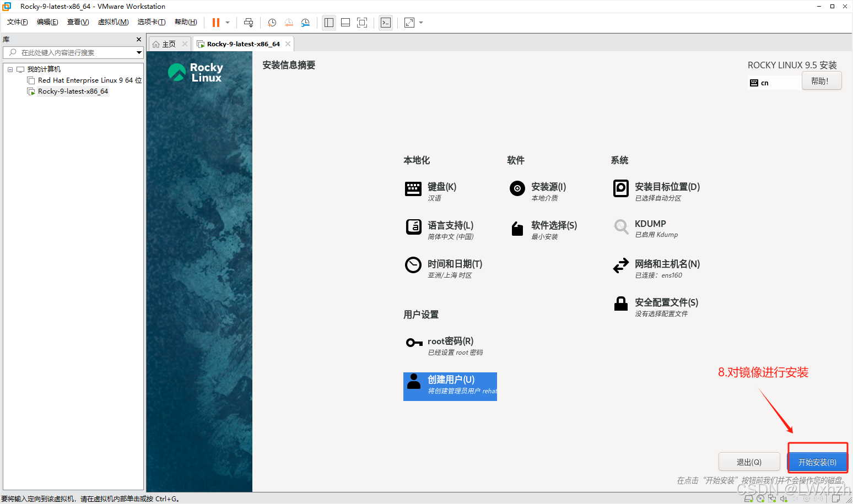Click the cn keyboard layout indicator

[774, 83]
